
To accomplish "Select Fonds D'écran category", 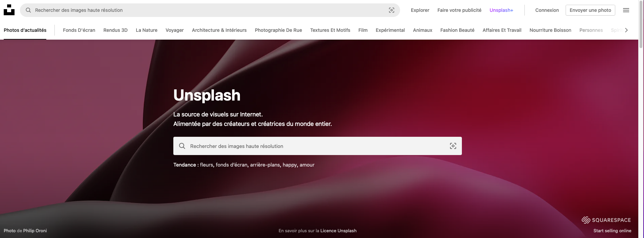I will [79, 30].
